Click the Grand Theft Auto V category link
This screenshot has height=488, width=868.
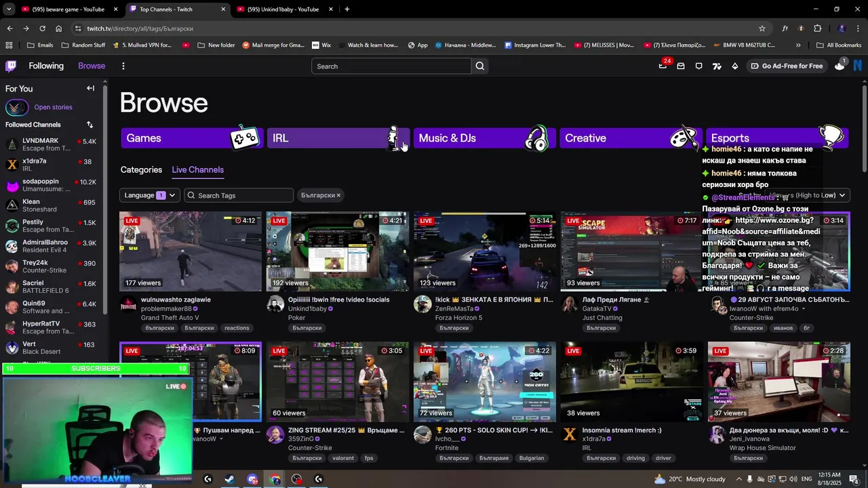point(170,317)
